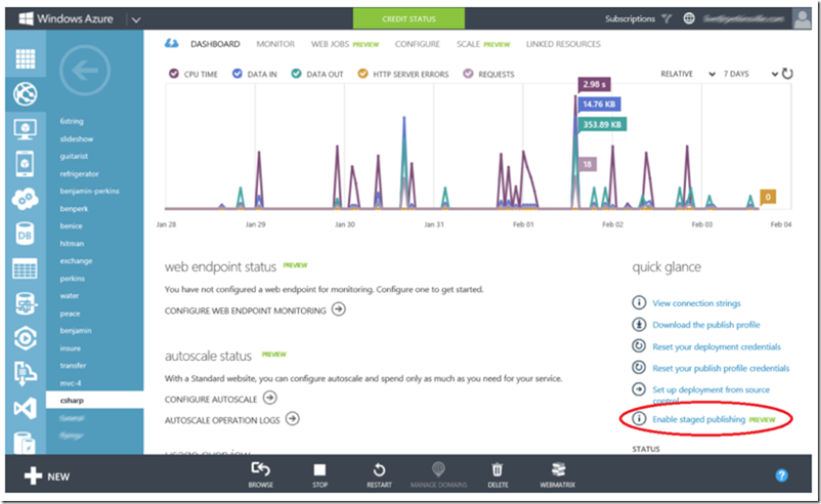
Task: Click the Configure Autoscale arrow icon
Action: (270, 398)
